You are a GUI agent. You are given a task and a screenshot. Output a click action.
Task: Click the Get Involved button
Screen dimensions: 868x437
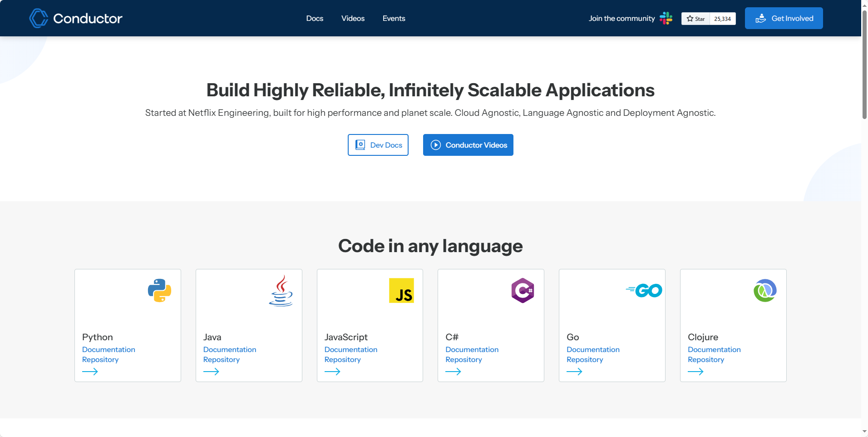point(784,18)
